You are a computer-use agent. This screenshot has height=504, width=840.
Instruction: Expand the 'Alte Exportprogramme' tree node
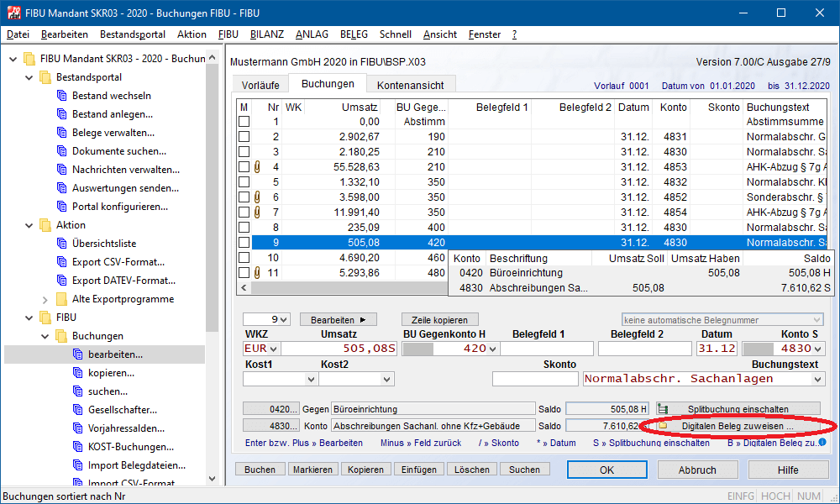(x=45, y=299)
